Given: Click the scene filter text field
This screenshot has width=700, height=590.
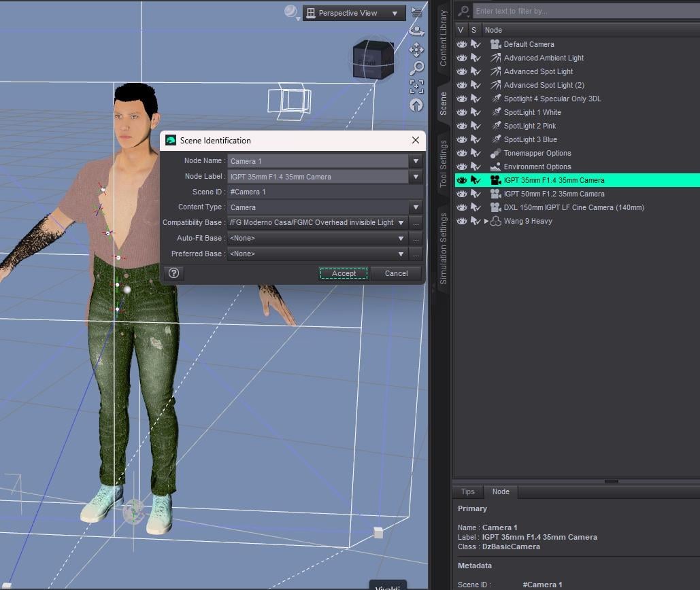Looking at the screenshot, I should pyautogui.click(x=586, y=11).
